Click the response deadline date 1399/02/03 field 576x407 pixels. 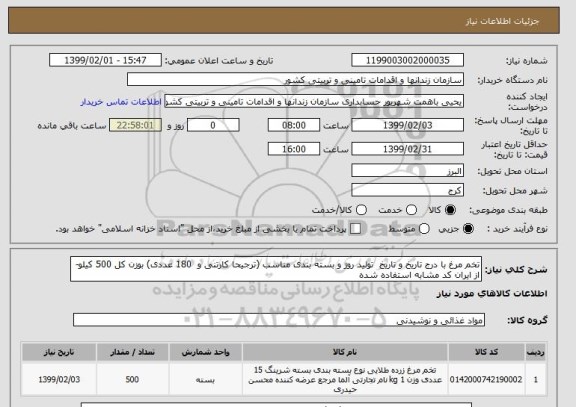pyautogui.click(x=407, y=125)
